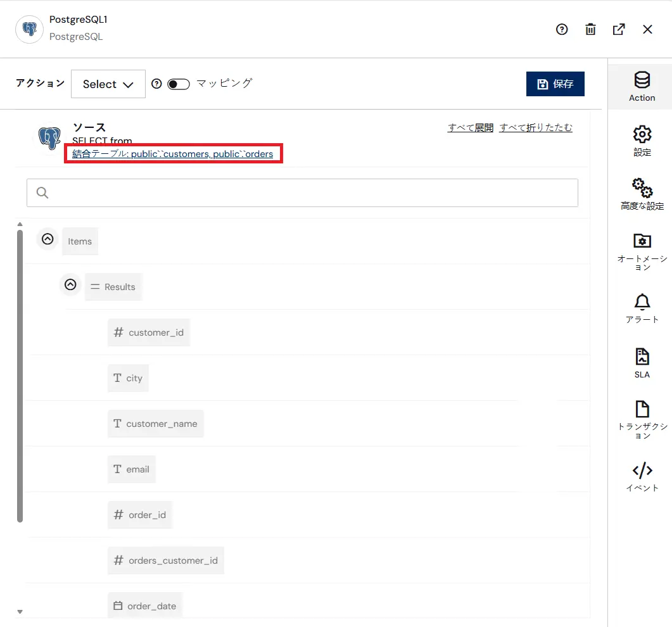672x627 pixels.
Task: Click the 保存 save button
Action: [555, 84]
